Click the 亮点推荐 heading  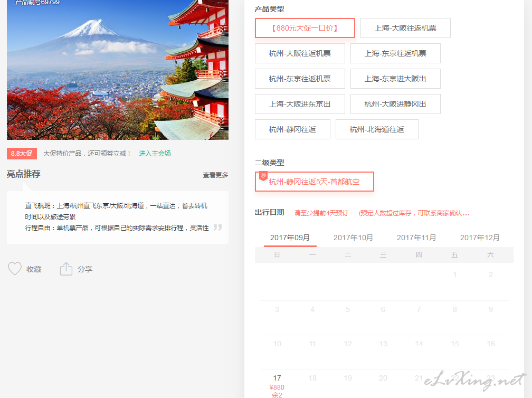click(x=23, y=174)
